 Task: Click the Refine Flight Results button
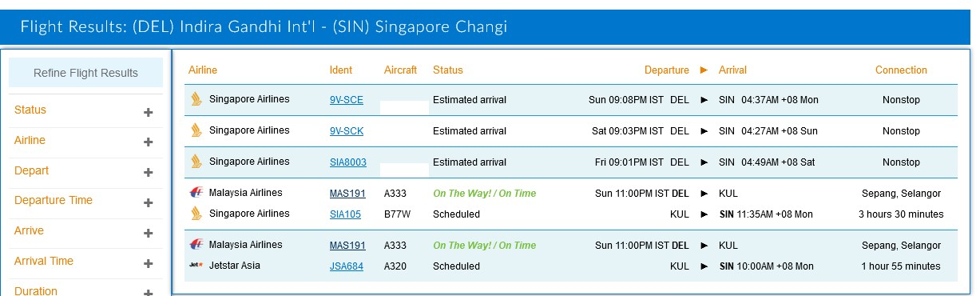[85, 73]
